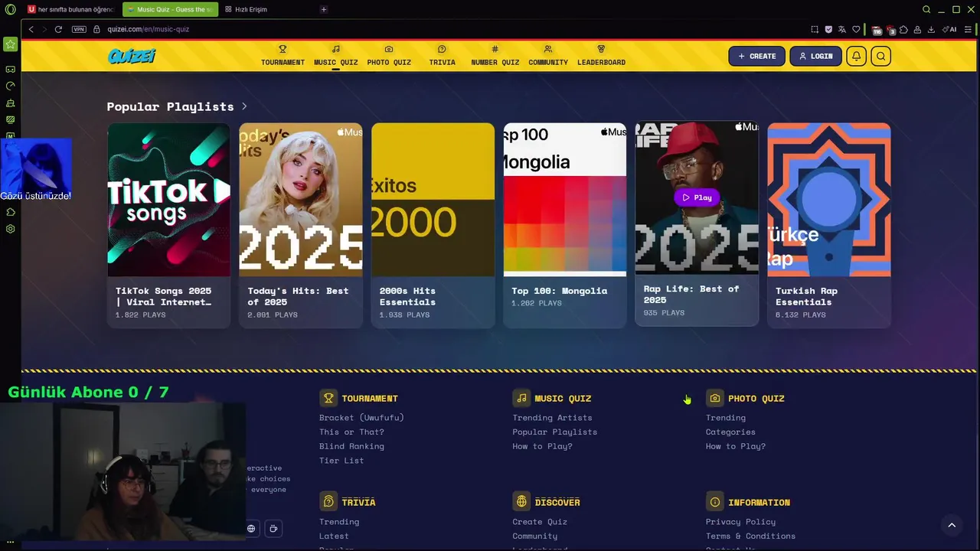
Task: Take a snapshot with the capture icon
Action: pos(815,29)
